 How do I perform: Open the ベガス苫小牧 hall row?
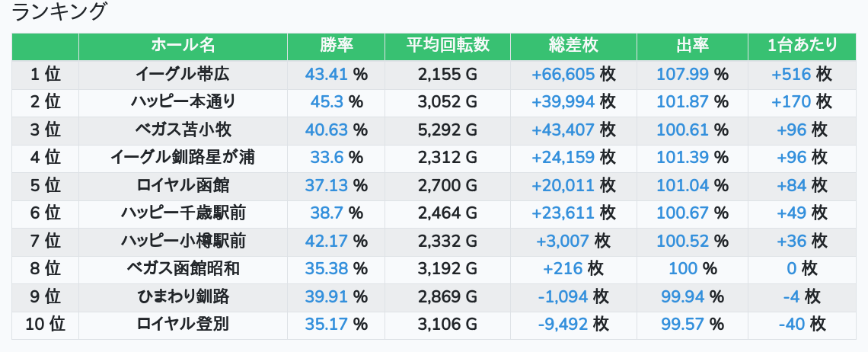183,130
